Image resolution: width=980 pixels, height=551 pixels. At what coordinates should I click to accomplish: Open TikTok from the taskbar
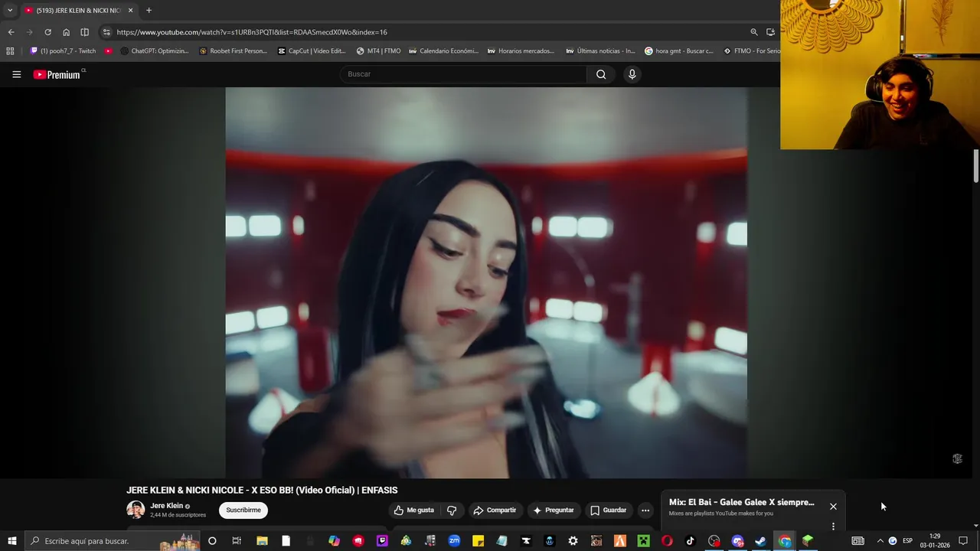(x=691, y=541)
